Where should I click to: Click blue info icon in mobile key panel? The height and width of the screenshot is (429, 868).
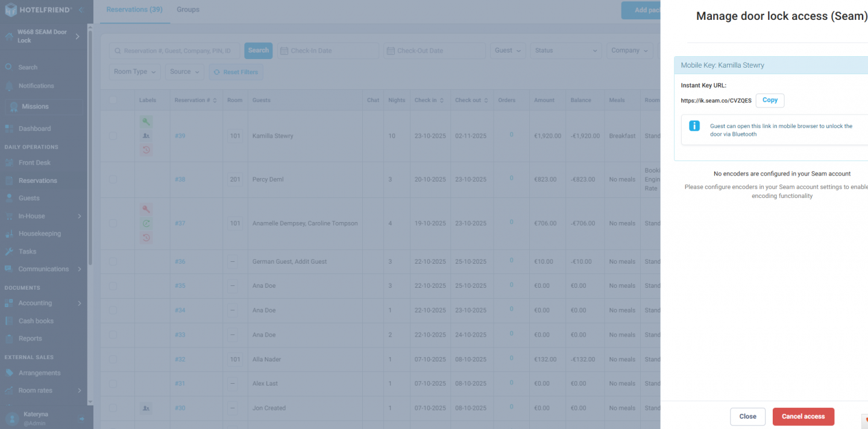pos(694,126)
